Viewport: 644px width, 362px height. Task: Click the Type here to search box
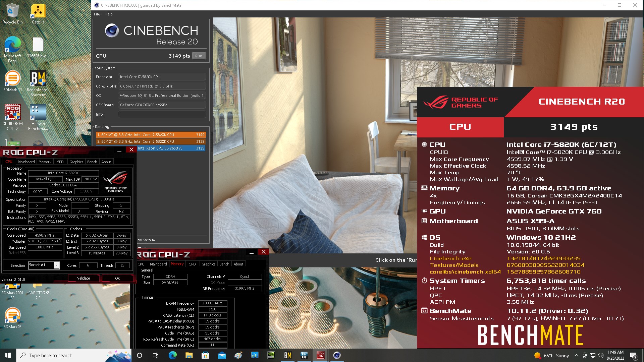(x=73, y=355)
